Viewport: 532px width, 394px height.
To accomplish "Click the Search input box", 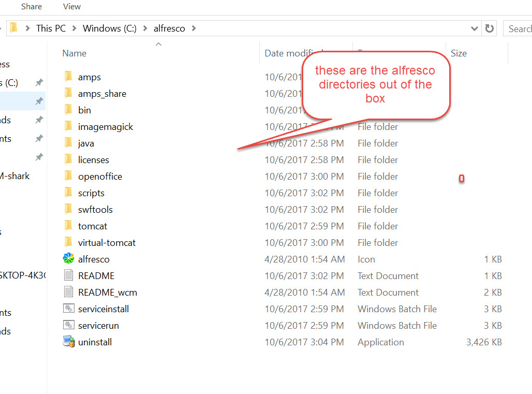I will (519, 28).
